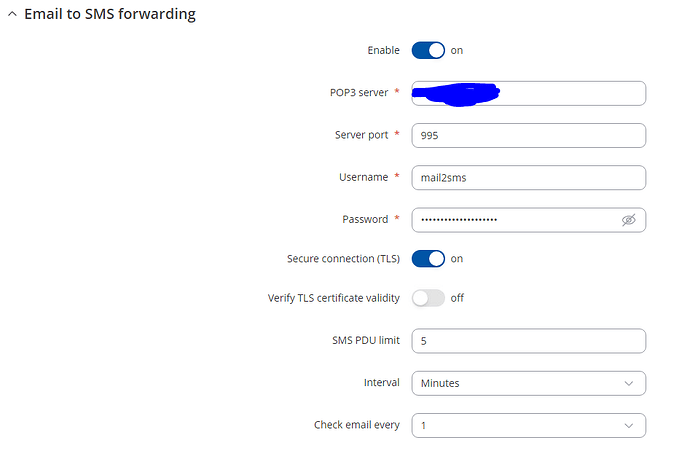Disable the Secure connection (TLS) toggle
Screen dimensions: 690x459
pyautogui.click(x=428, y=259)
